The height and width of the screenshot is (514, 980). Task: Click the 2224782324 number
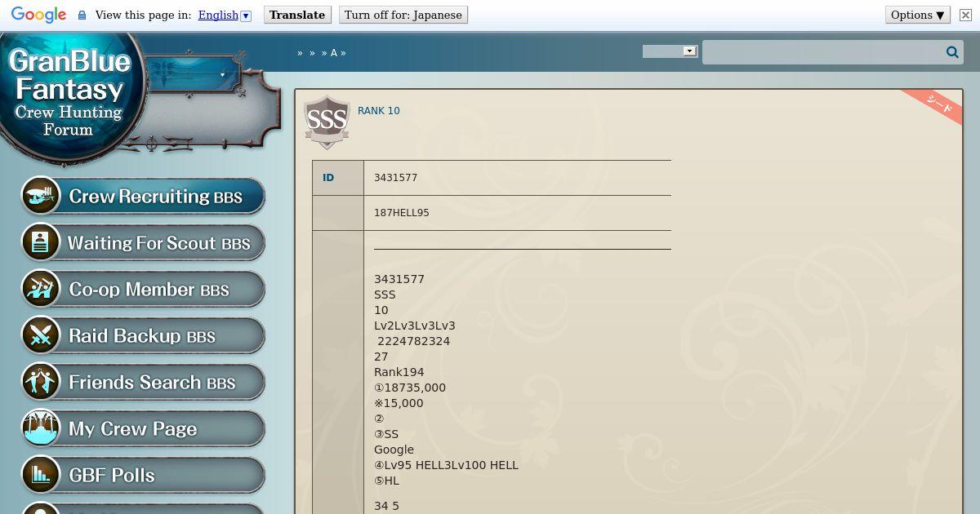(414, 341)
